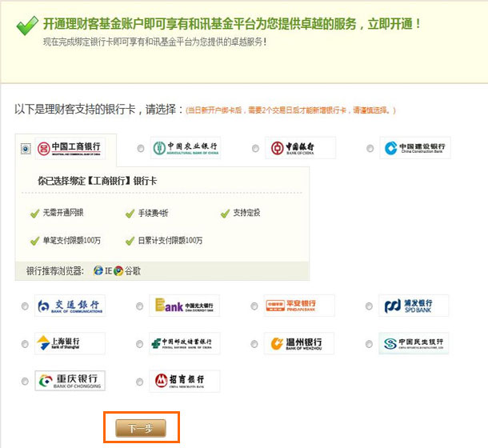The width and height of the screenshot is (488, 448).
Task: Click the checkmark beside 支持定投
Action: click(x=225, y=214)
